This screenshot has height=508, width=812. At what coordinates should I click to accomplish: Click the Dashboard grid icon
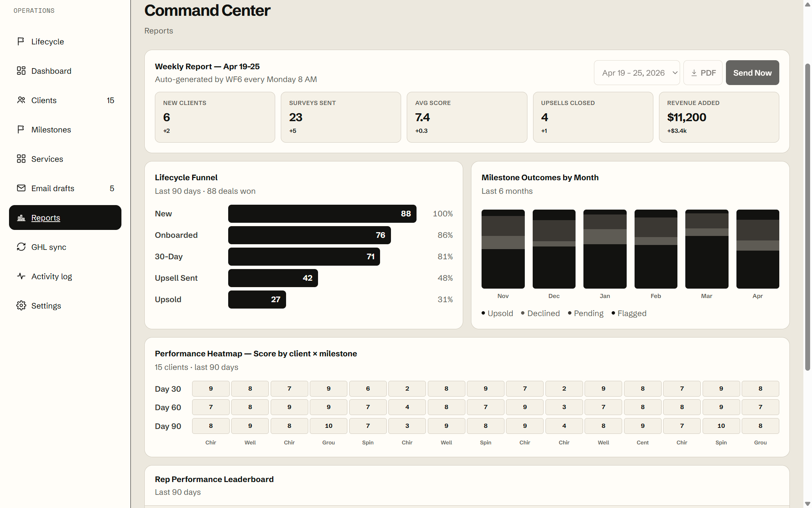21,71
